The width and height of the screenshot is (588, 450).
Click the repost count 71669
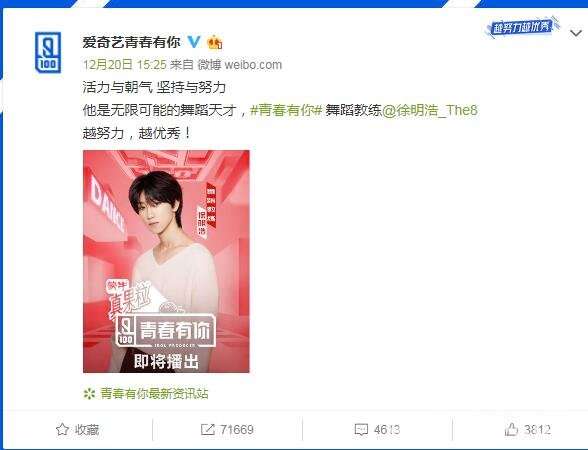[x=237, y=430]
